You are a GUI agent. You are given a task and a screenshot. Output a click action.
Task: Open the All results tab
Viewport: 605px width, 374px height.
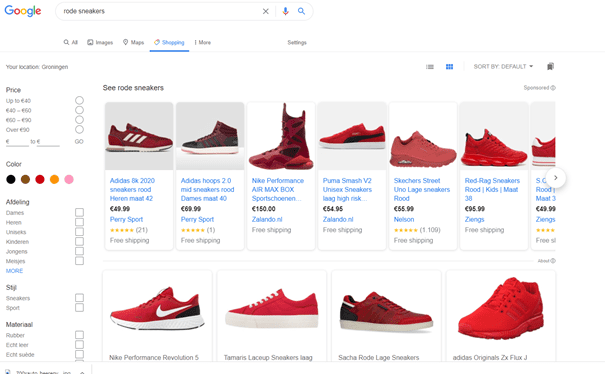pos(71,42)
